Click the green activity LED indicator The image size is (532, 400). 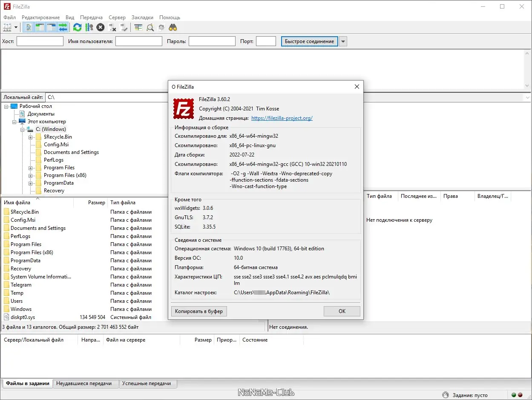(x=514, y=395)
